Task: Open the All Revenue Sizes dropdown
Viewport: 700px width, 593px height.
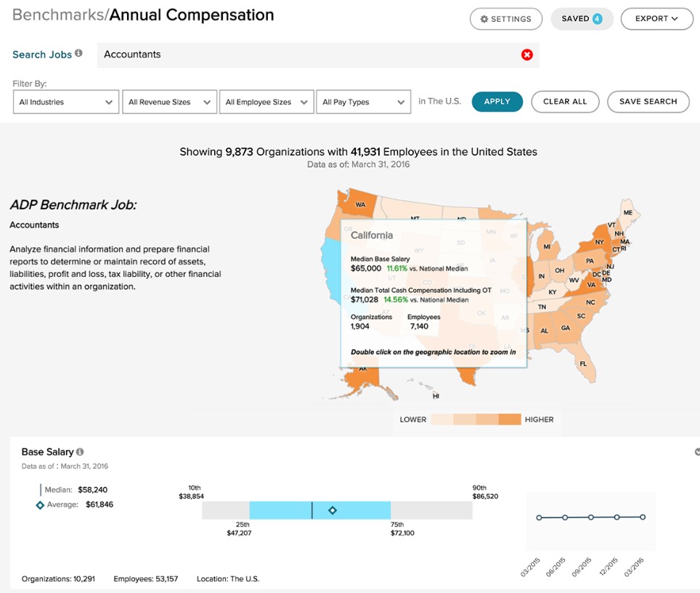Action: point(169,102)
